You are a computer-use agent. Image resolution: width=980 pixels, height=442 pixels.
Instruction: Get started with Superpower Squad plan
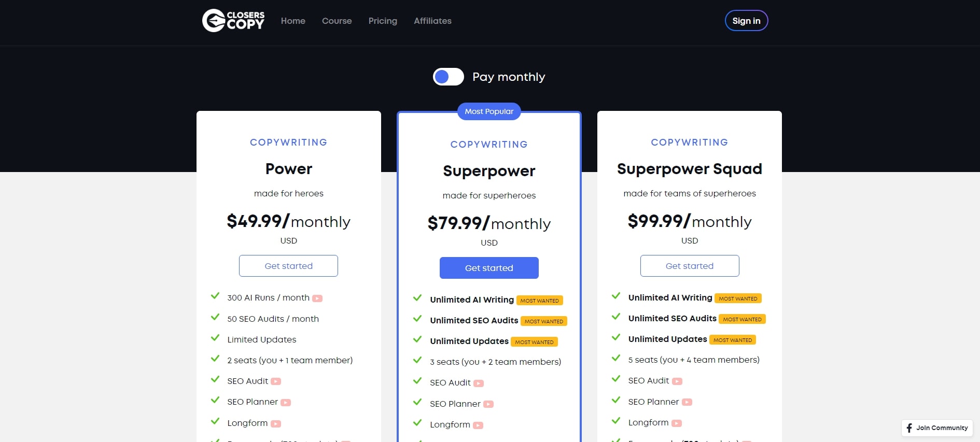[x=689, y=266]
